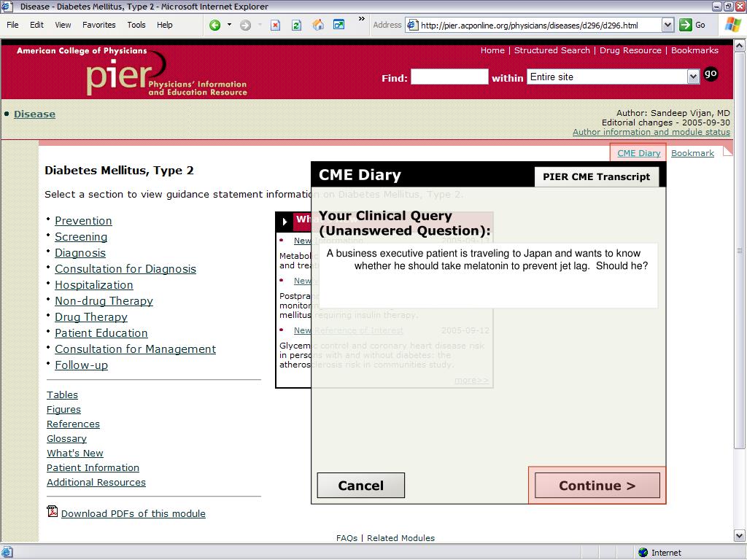Image resolution: width=747 pixels, height=560 pixels.
Task: Open the Hospitalization section
Action: (x=94, y=285)
